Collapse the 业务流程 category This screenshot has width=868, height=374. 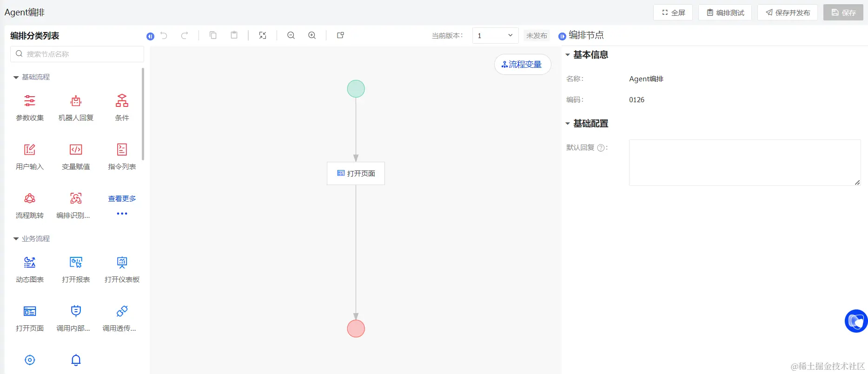[x=16, y=239]
